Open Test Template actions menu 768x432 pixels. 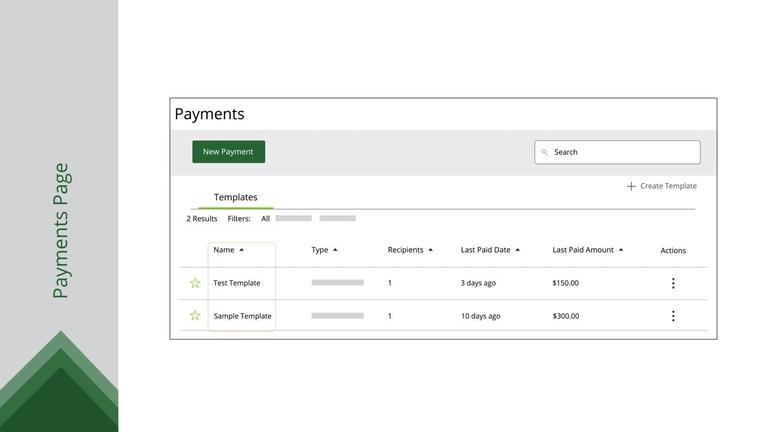(x=673, y=283)
